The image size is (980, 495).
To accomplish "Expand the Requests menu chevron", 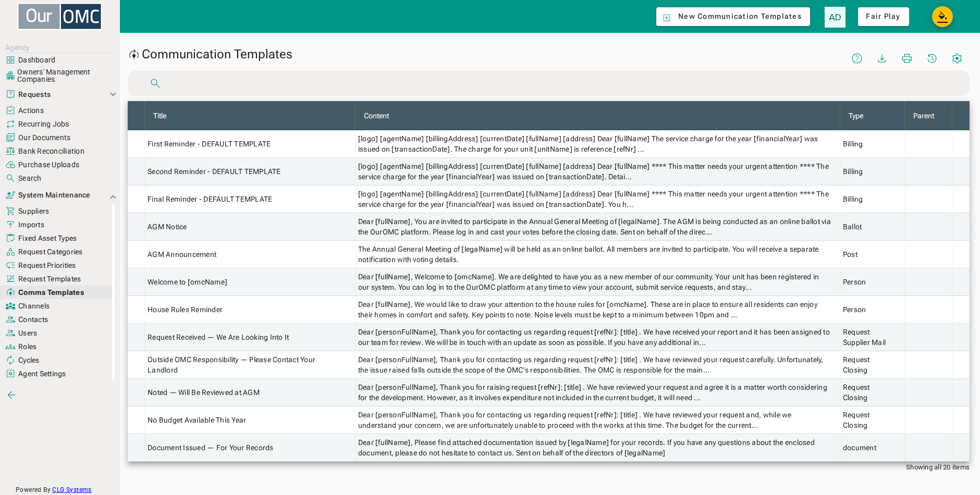I will [113, 94].
